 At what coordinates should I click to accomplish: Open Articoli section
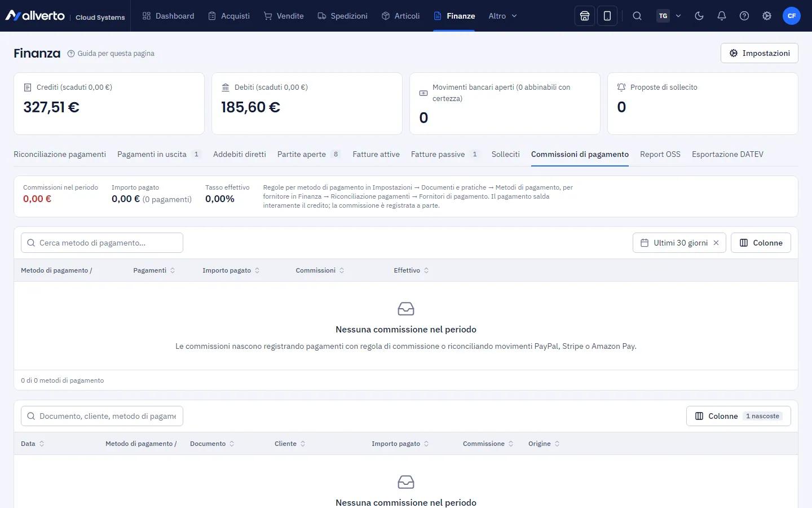click(401, 16)
